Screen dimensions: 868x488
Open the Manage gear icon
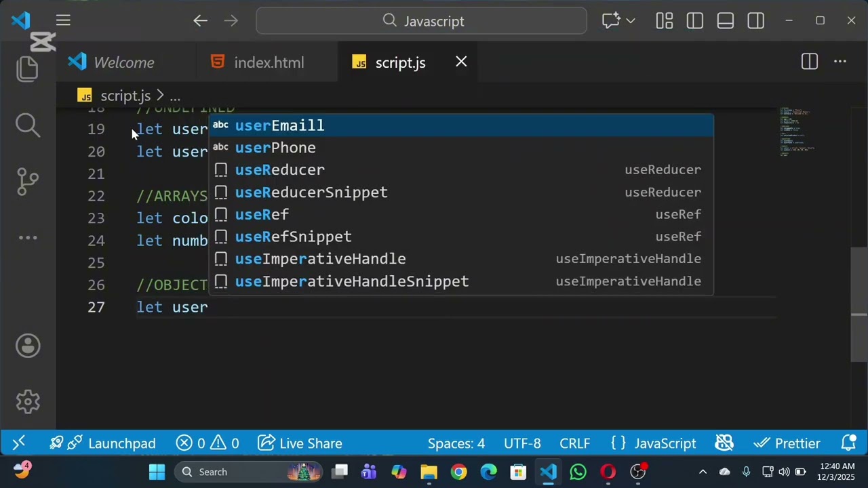tap(28, 402)
